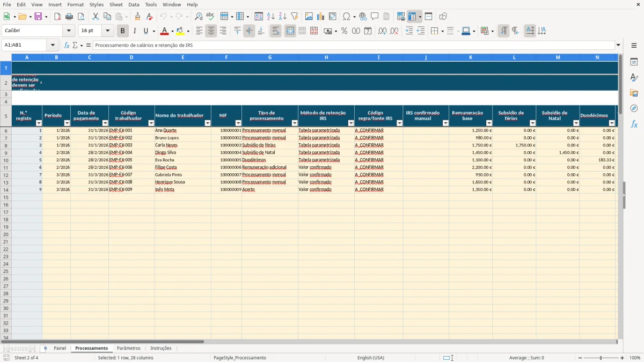Expand the formula bar

pos(618,45)
